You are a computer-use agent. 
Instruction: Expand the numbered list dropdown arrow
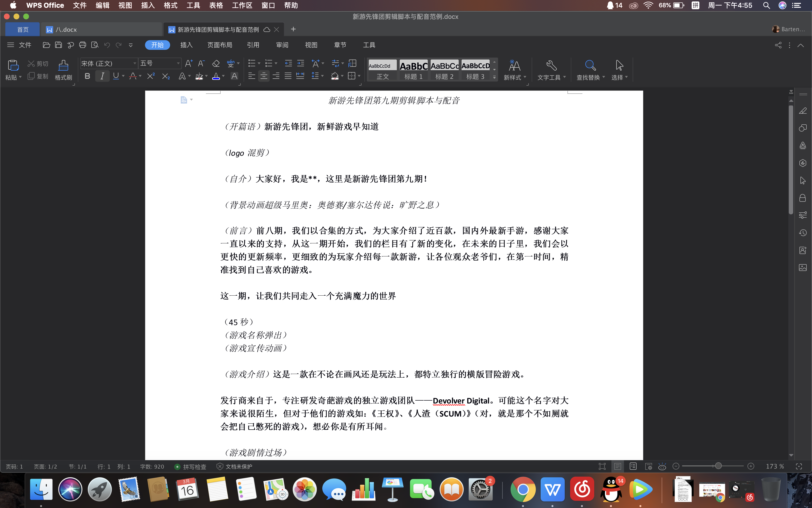pyautogui.click(x=276, y=63)
